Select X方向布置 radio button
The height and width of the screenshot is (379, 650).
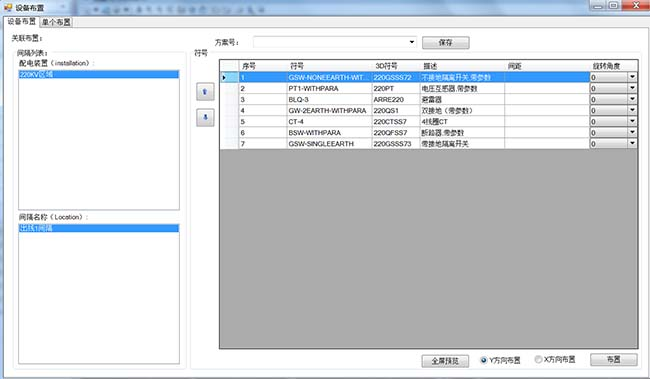538,359
